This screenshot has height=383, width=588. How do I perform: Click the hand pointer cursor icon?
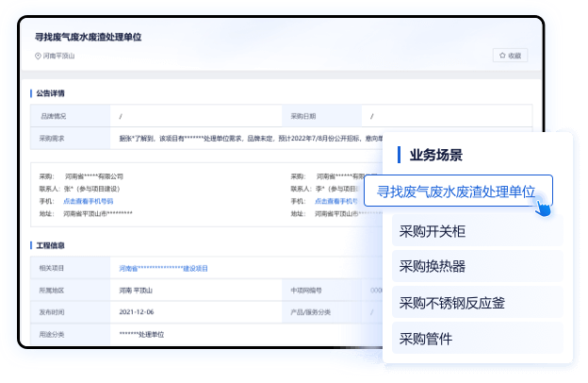[544, 205]
